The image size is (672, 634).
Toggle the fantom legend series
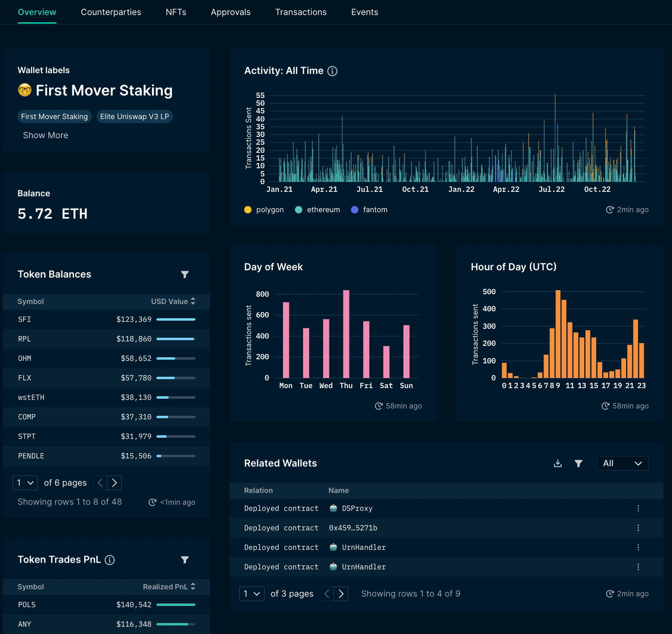[369, 210]
